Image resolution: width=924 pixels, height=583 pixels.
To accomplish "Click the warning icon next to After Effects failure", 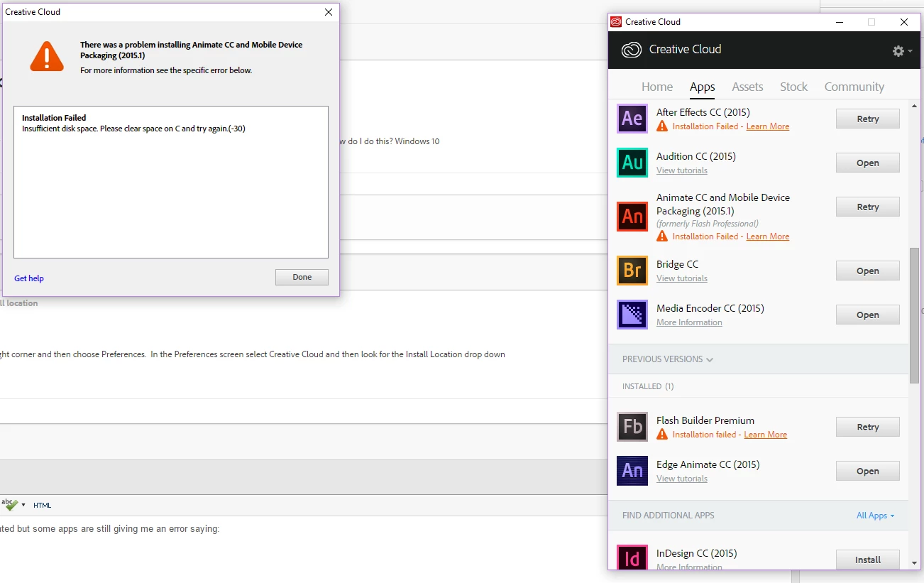I will (x=662, y=126).
